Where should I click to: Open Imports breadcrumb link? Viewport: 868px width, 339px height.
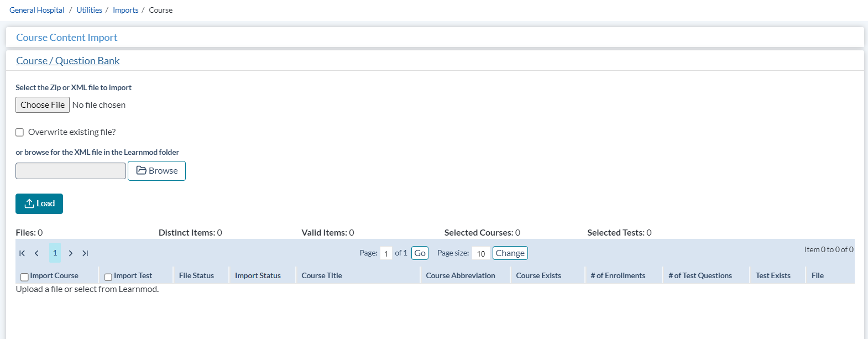(126, 10)
